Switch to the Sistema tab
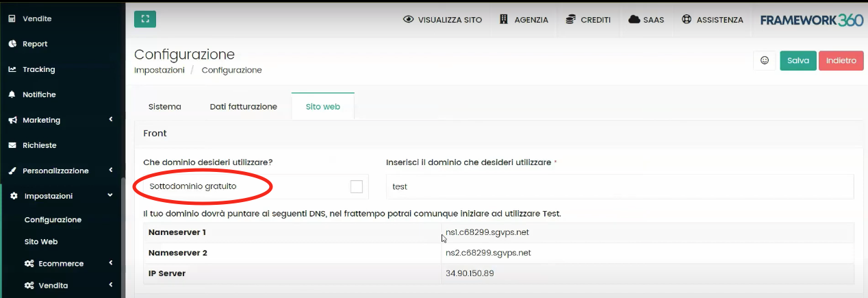868x298 pixels. pyautogui.click(x=164, y=106)
